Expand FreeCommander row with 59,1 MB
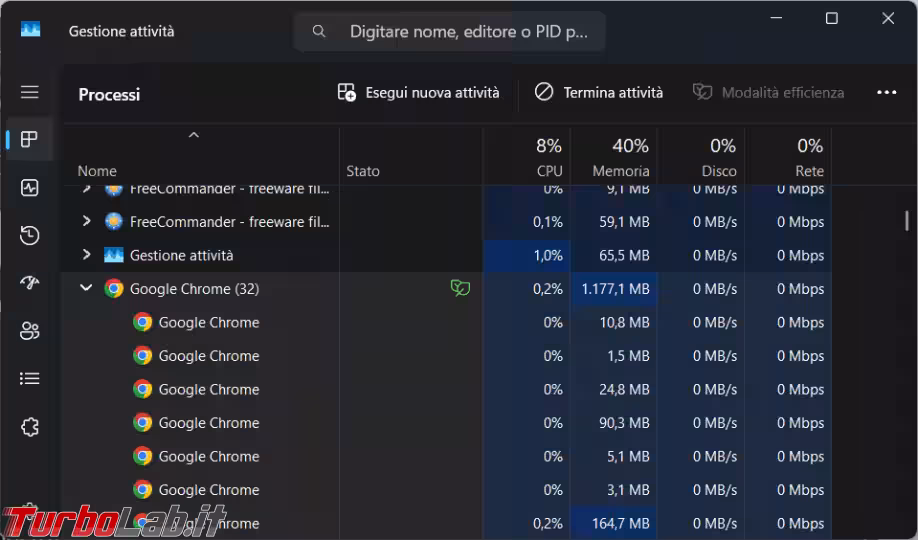 (x=86, y=221)
